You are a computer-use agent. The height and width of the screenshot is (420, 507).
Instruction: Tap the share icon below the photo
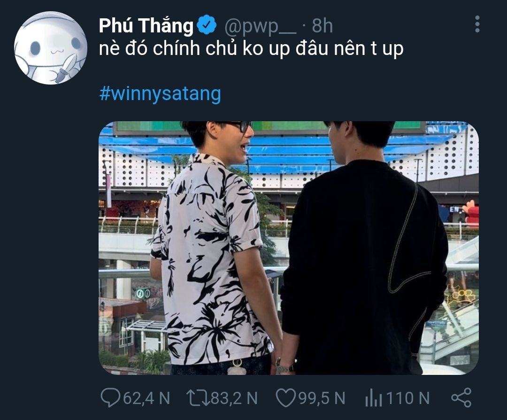pos(461,397)
